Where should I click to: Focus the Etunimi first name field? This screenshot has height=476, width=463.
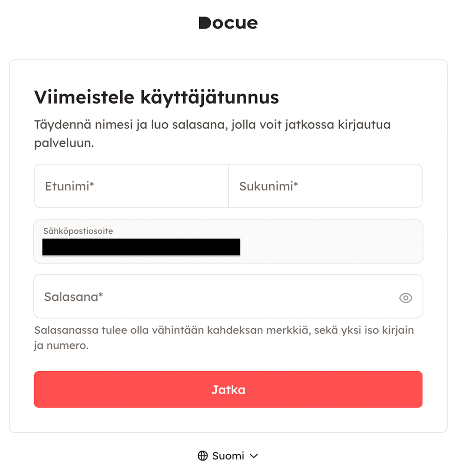(131, 186)
